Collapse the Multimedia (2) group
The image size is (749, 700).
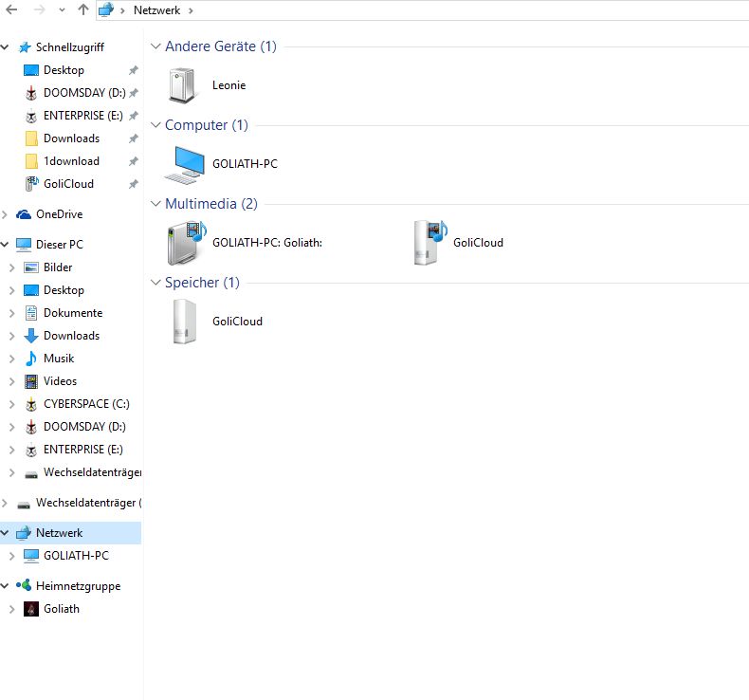155,204
